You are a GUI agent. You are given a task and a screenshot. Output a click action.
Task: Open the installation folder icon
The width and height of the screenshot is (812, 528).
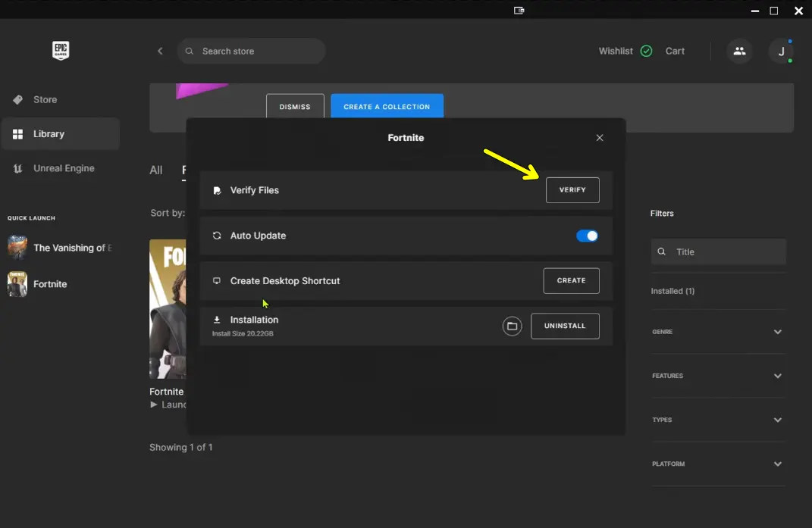point(512,326)
